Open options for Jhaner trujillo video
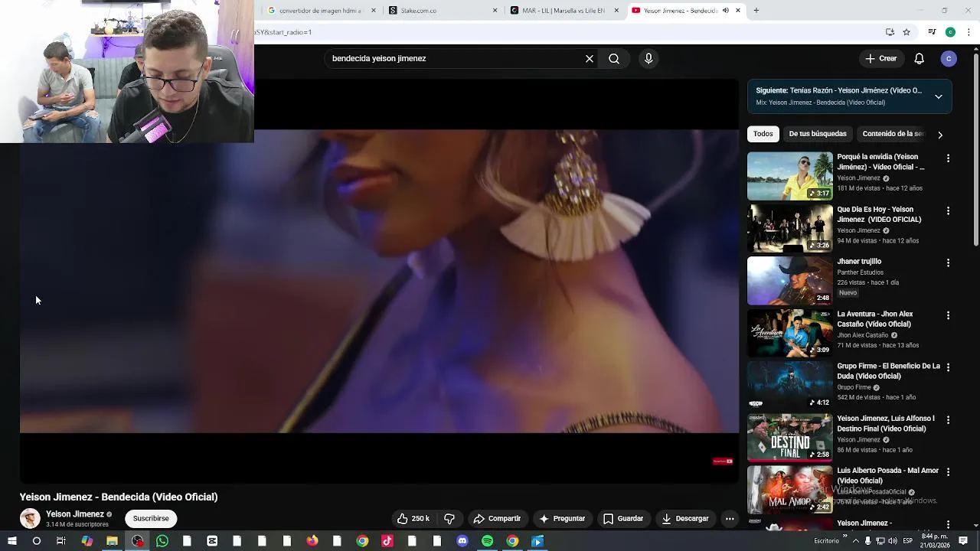 tap(948, 262)
